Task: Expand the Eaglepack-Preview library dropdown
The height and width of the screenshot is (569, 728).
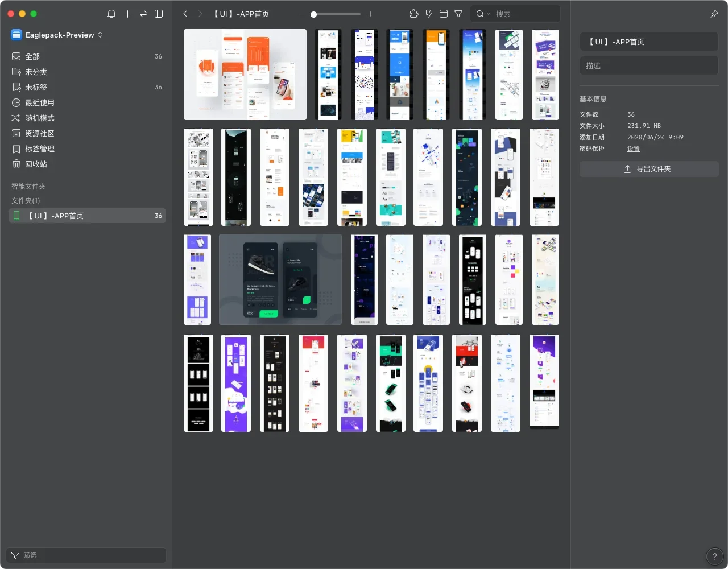Action: [100, 35]
